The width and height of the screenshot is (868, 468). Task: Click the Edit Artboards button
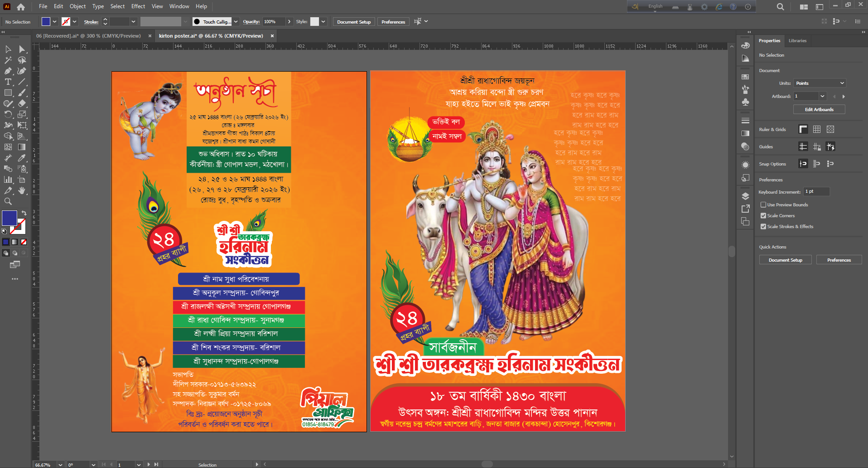click(819, 109)
